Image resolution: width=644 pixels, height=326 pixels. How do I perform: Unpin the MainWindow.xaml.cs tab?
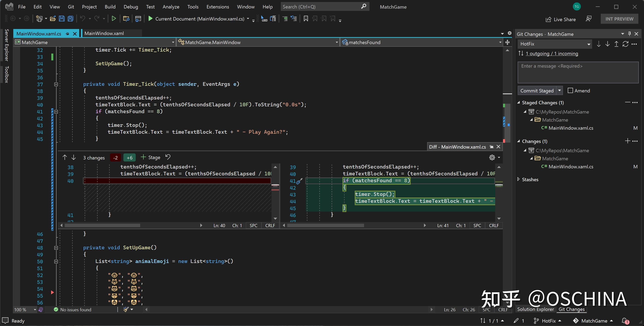pos(67,34)
